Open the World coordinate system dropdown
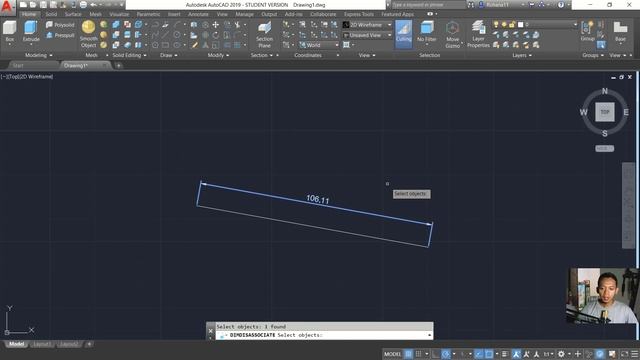This screenshot has height=360, width=640. pos(319,45)
